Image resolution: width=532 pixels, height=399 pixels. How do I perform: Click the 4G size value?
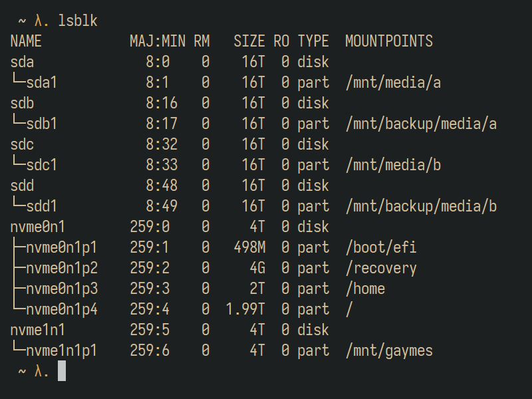point(257,269)
